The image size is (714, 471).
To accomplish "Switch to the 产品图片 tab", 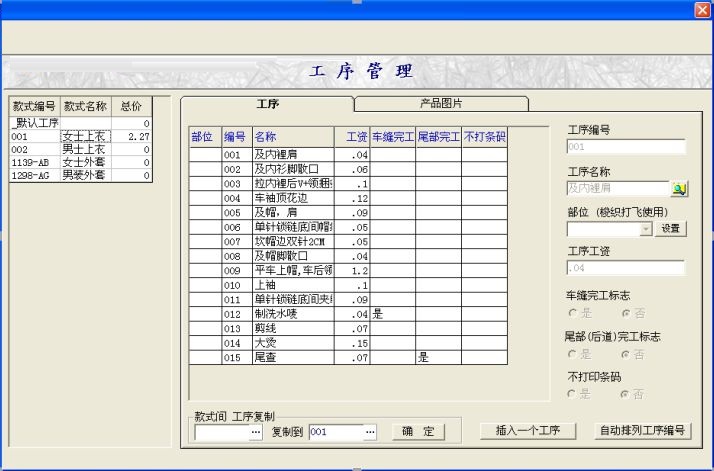I will pos(441,103).
